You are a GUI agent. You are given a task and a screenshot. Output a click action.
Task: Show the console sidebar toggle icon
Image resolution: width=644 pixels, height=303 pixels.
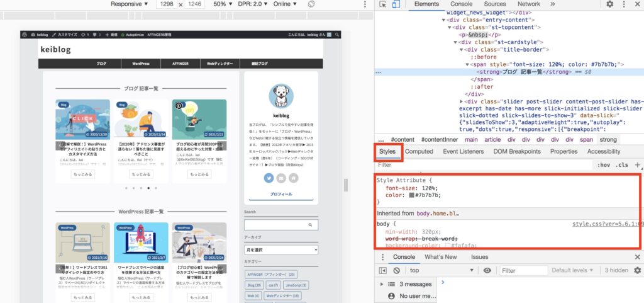click(382, 270)
